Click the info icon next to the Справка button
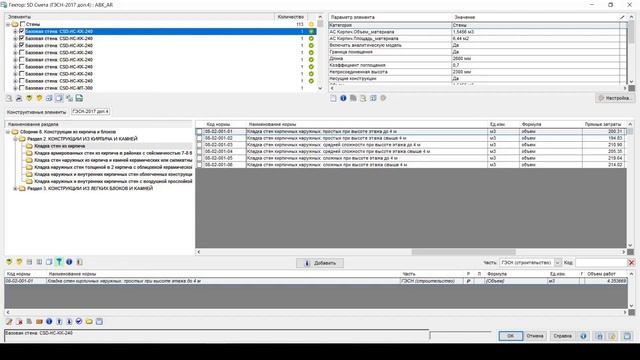The image size is (640, 360). (x=583, y=336)
